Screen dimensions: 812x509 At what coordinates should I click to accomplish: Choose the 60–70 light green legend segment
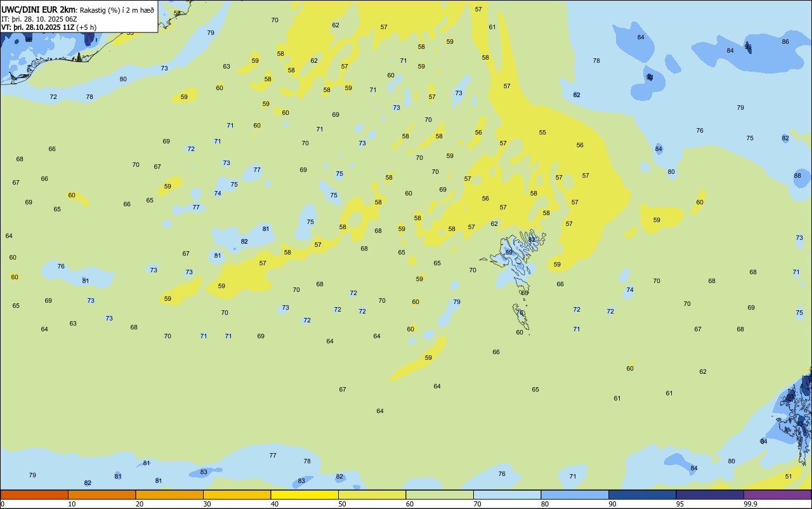pyautogui.click(x=440, y=494)
